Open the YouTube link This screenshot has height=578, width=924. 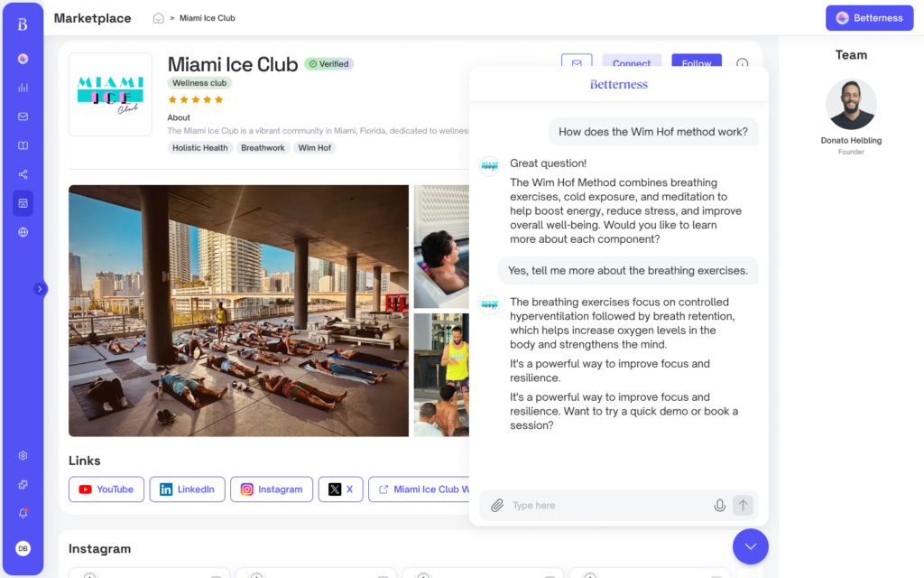pos(106,489)
